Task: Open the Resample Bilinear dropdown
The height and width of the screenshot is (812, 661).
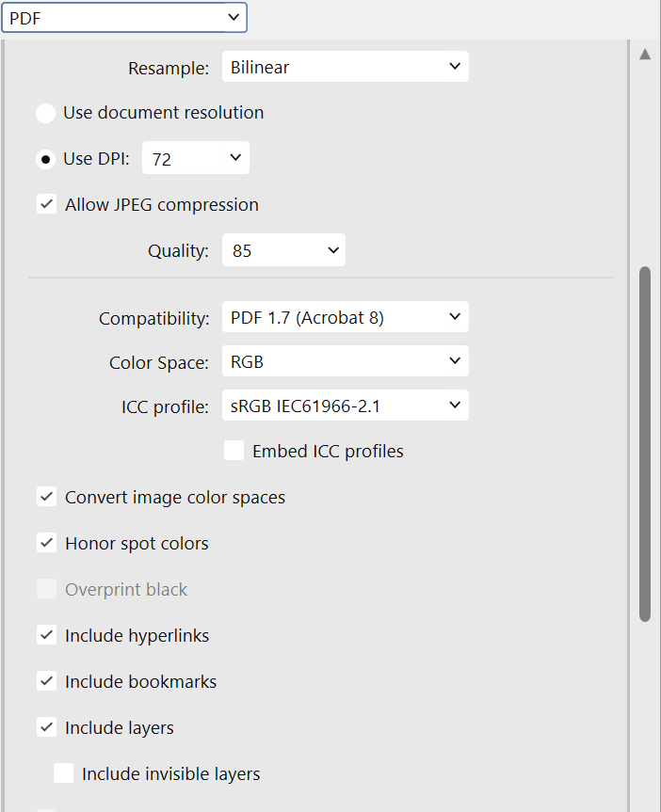Action: click(x=346, y=66)
